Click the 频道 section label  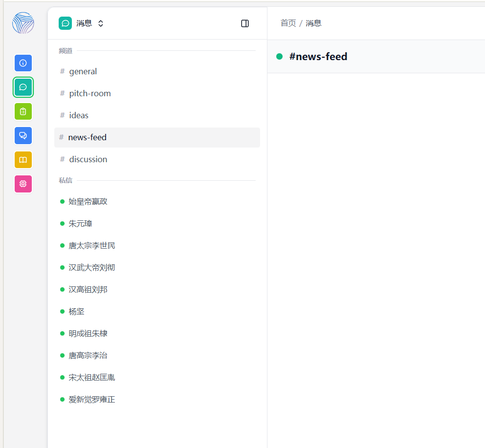coord(66,51)
